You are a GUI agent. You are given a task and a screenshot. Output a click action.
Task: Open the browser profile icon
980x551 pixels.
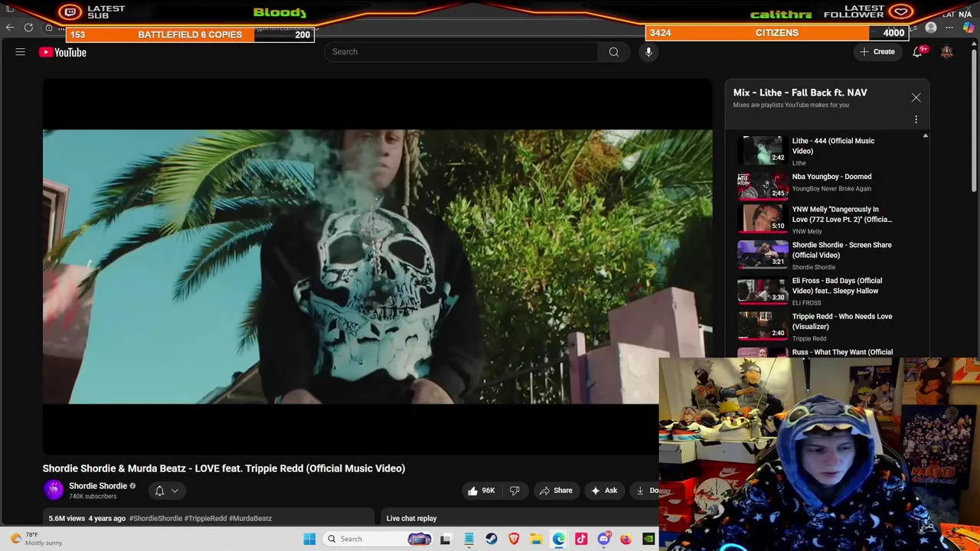pos(931,28)
